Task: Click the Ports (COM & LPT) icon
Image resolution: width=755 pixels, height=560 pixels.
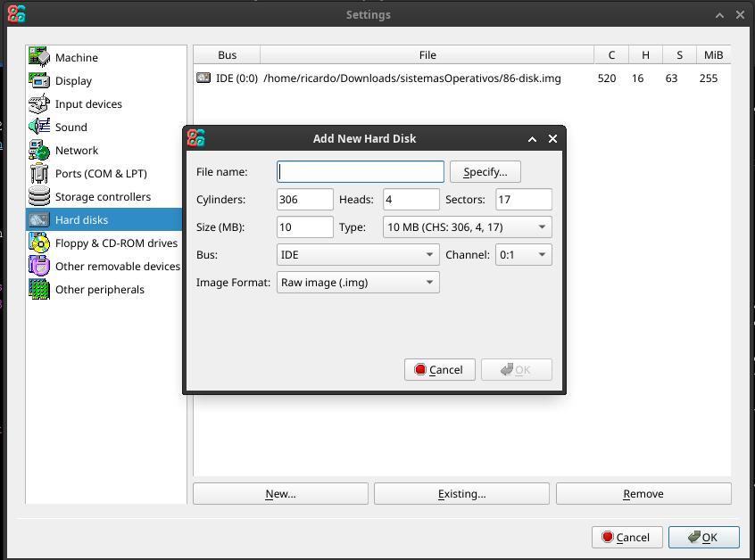Action: (39, 173)
